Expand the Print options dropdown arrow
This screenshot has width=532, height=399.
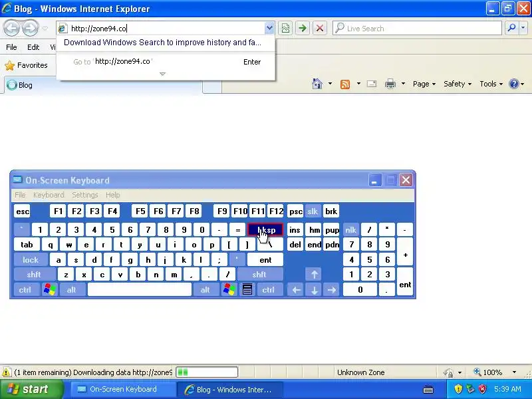click(403, 84)
